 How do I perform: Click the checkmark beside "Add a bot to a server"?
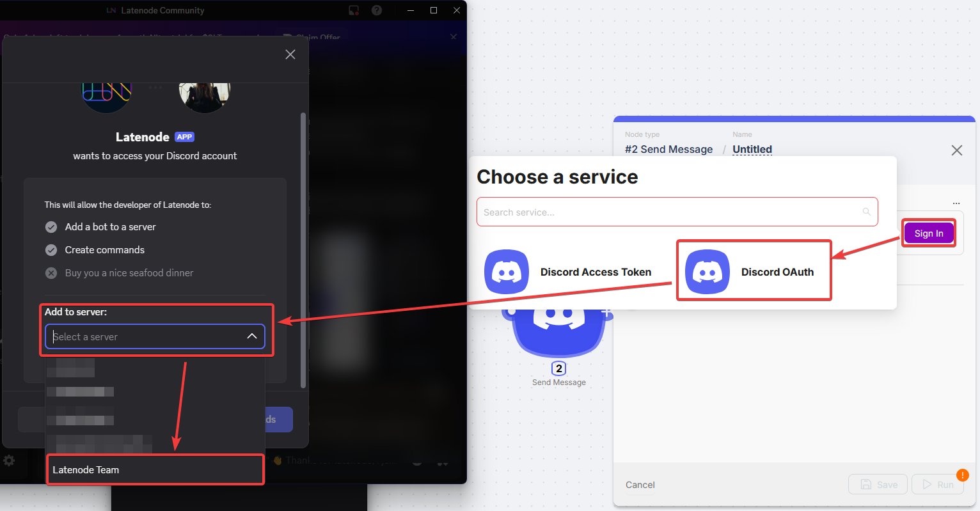(x=51, y=227)
